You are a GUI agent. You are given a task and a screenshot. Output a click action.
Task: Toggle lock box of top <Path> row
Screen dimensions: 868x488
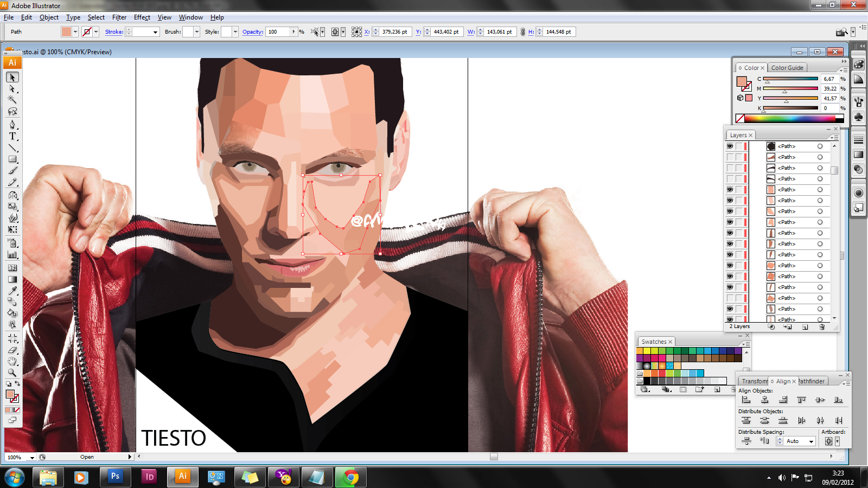pyautogui.click(x=739, y=146)
